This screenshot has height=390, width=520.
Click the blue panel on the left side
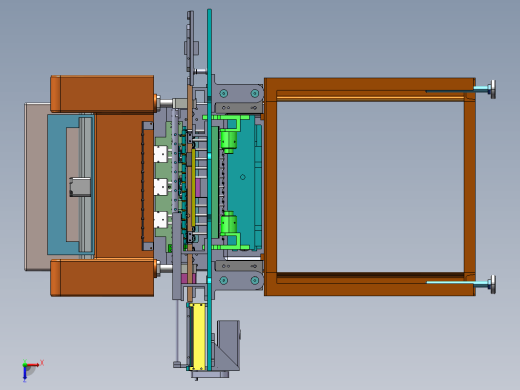pyautogui.click(x=57, y=184)
